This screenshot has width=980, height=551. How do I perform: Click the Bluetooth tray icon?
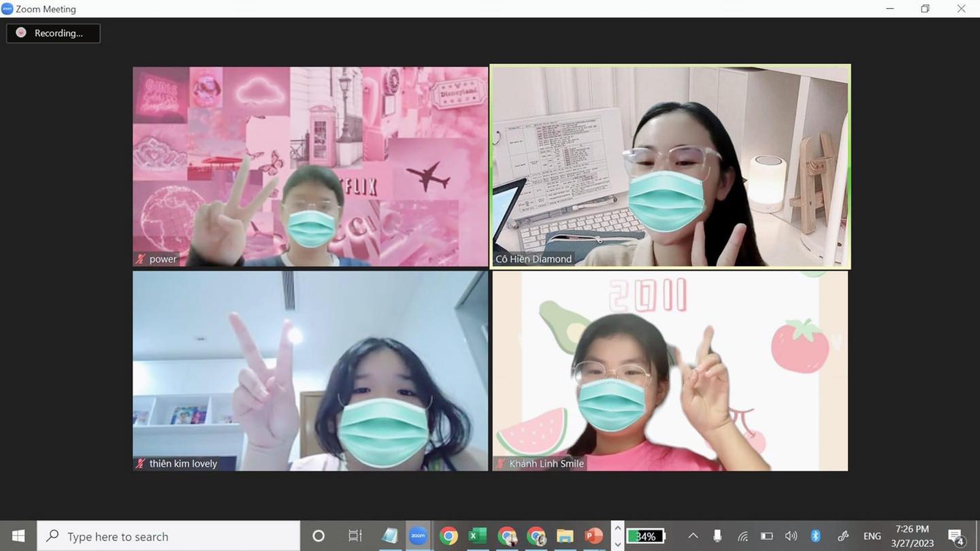tap(815, 536)
